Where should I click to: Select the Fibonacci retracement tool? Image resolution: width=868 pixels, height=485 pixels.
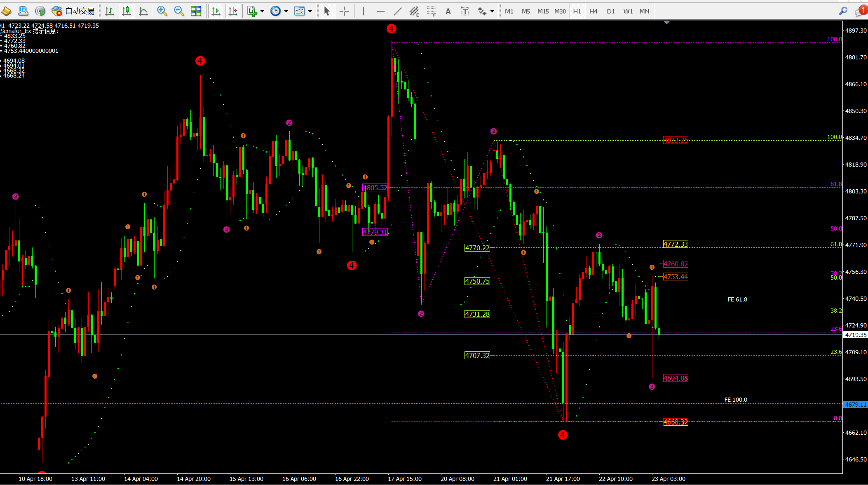click(x=431, y=11)
